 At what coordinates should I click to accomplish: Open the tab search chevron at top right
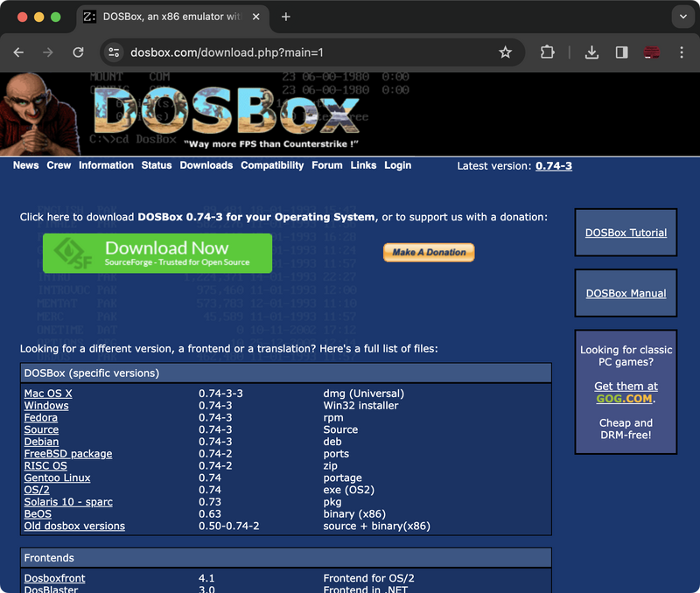tap(682, 17)
